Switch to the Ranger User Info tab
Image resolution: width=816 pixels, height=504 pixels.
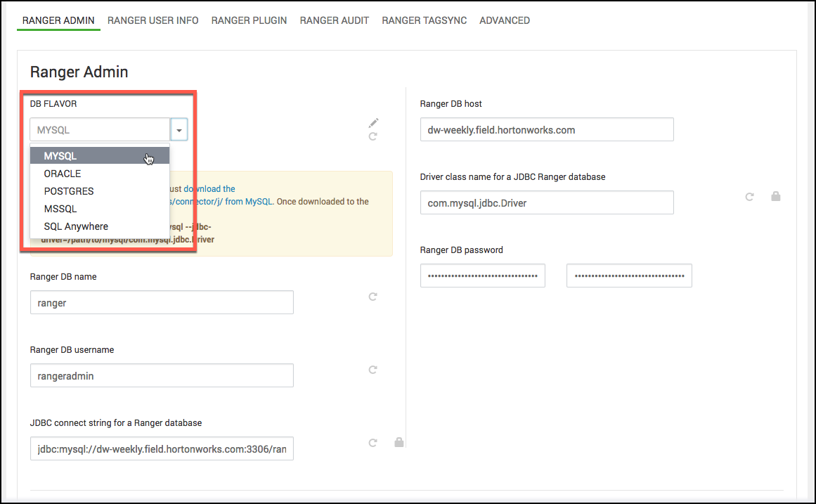tap(153, 20)
